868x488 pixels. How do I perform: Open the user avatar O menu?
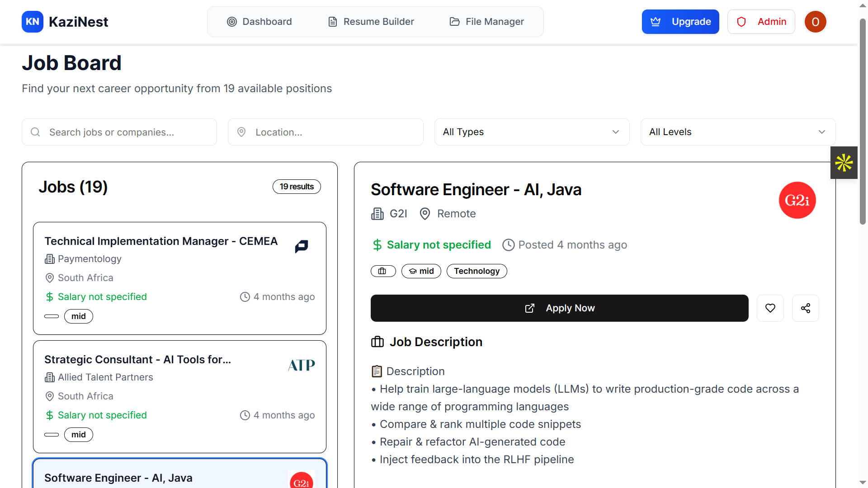click(815, 22)
